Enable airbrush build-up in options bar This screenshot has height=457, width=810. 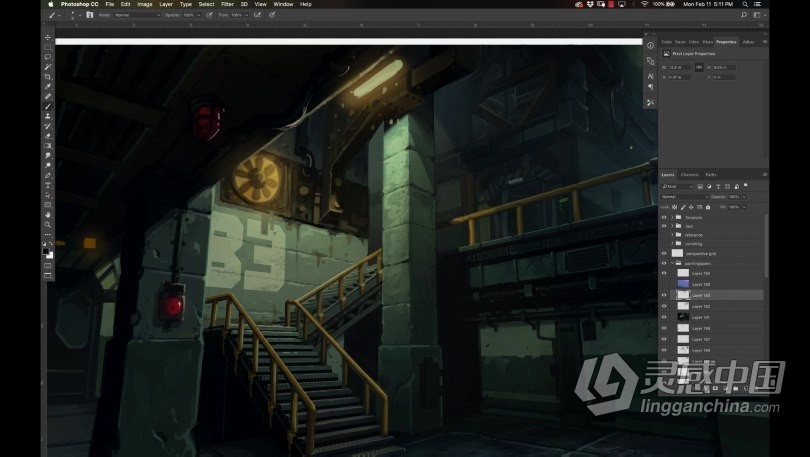(257, 15)
